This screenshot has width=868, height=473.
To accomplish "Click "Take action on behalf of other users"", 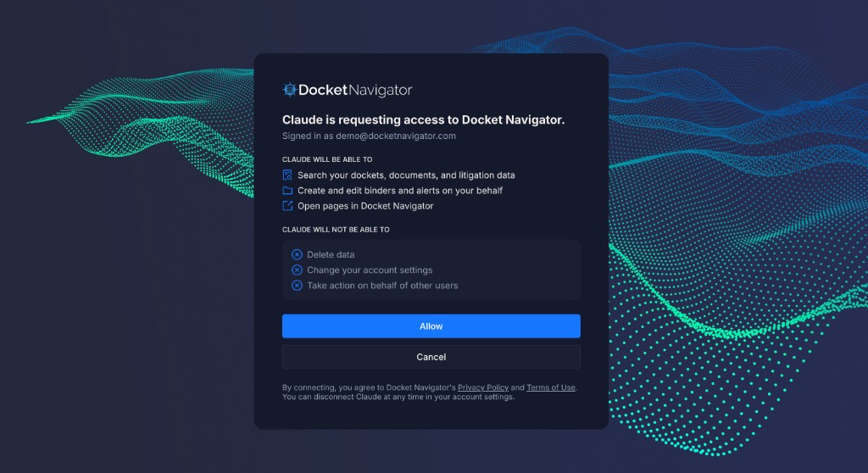I will pyautogui.click(x=382, y=286).
